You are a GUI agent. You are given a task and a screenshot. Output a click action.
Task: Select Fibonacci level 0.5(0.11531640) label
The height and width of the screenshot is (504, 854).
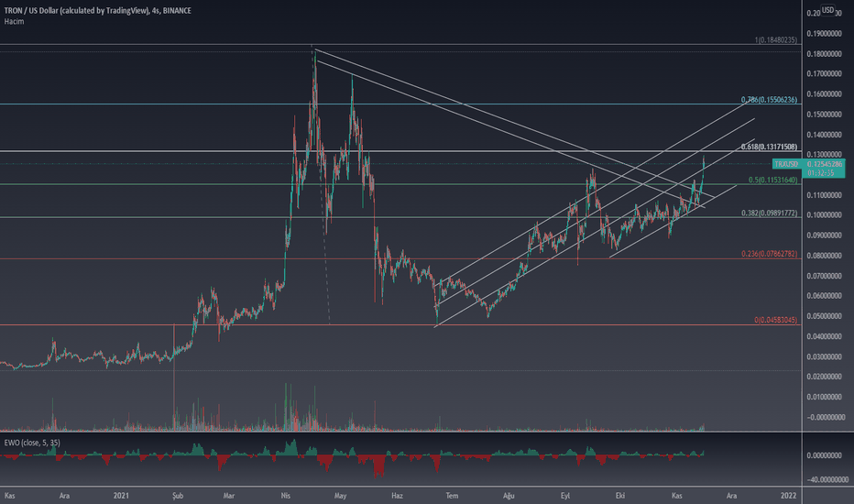click(772, 180)
